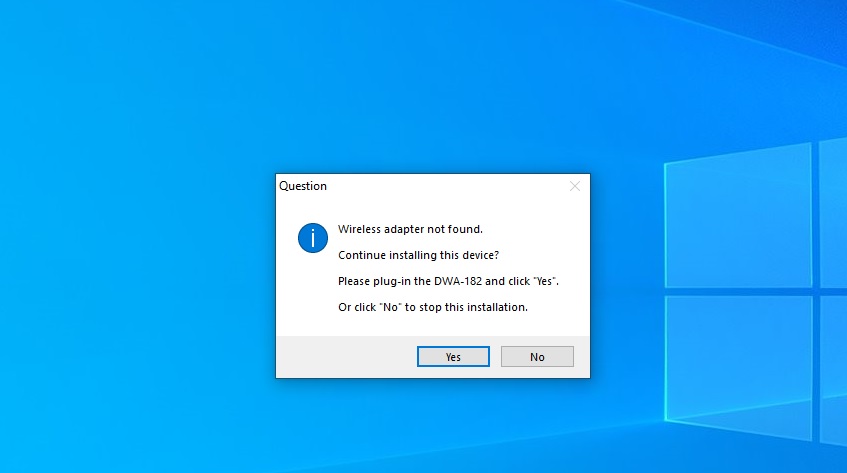Click the lower-right pane of the Windows logo
Screen dimensions: 847x473
[x=833, y=371]
